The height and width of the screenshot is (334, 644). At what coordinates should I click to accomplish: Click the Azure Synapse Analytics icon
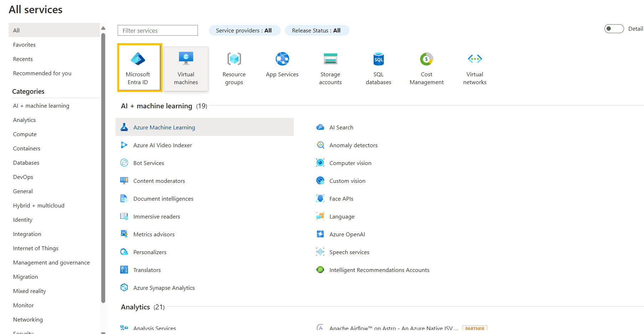[124, 288]
